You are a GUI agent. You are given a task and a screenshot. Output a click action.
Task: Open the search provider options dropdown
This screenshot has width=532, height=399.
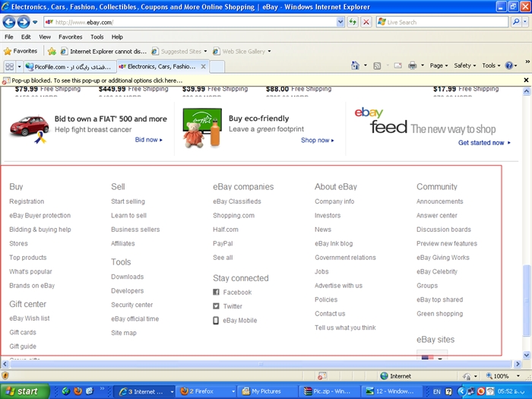pos(525,22)
